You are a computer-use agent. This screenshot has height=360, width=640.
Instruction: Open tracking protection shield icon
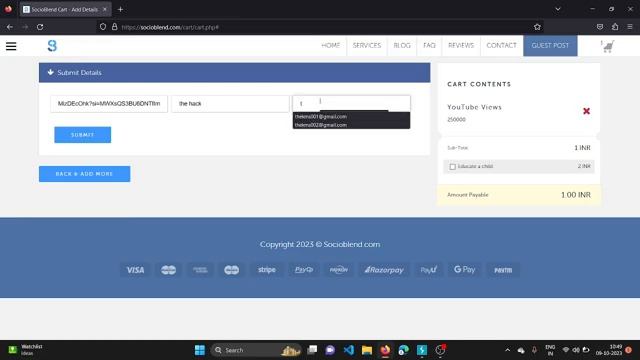pos(103,27)
